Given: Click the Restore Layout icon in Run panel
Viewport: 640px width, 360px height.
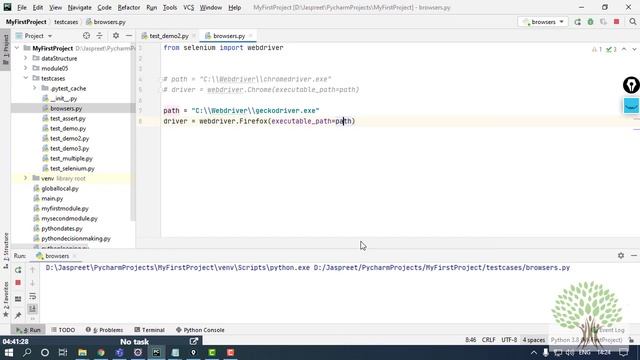Looking at the screenshot, I should pyautogui.click(x=18, y=299).
